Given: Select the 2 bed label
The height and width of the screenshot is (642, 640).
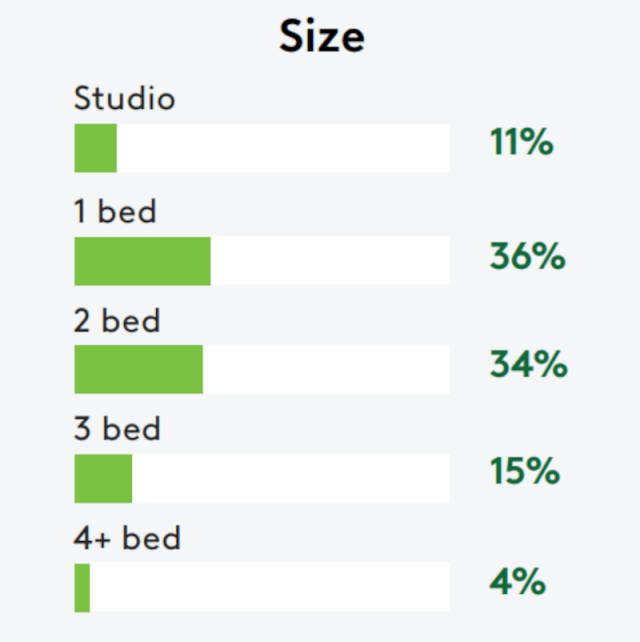Looking at the screenshot, I should coord(117,321).
